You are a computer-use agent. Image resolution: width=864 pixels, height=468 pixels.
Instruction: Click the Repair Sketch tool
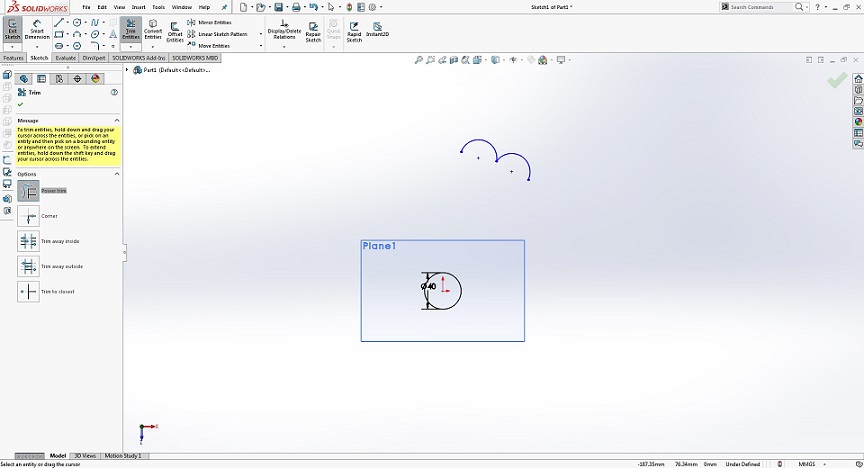click(x=313, y=32)
